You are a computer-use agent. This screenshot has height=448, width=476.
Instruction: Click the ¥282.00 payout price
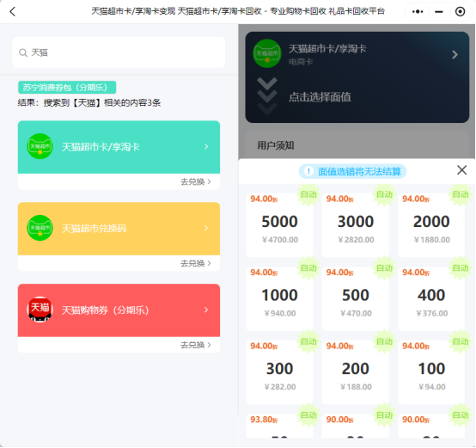[x=280, y=387]
